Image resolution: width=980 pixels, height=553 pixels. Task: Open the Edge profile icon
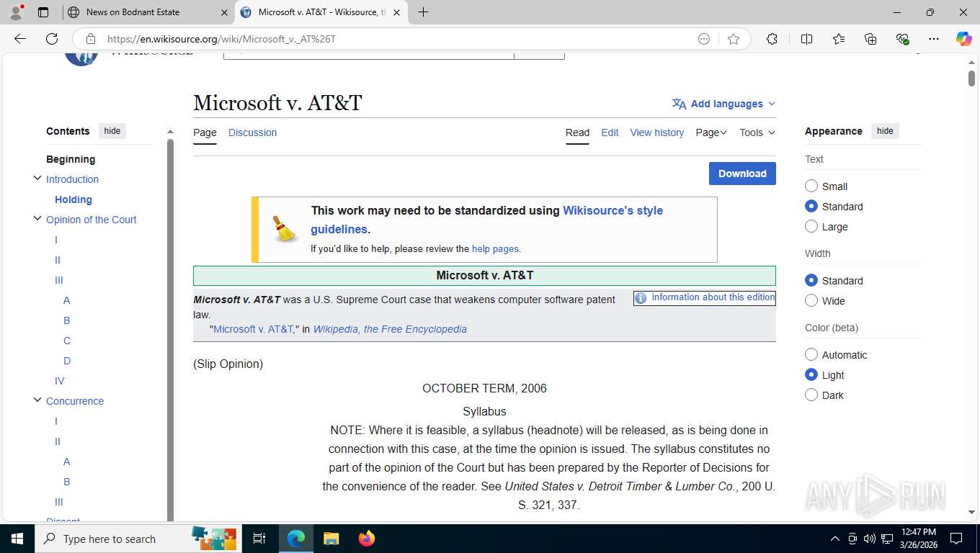click(16, 12)
